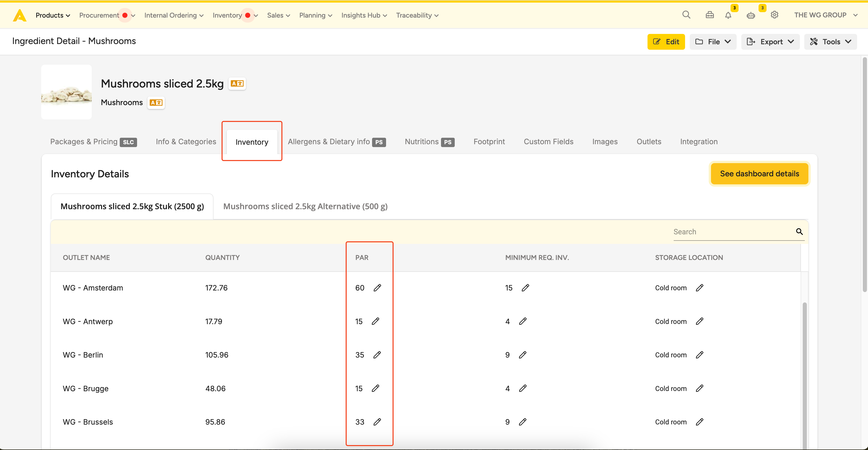Click the robot assistant icon in header
The height and width of the screenshot is (450, 868).
751,15
